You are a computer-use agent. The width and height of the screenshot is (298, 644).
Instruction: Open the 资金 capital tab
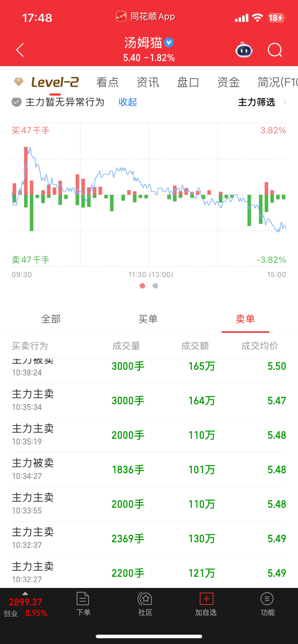coord(228,82)
